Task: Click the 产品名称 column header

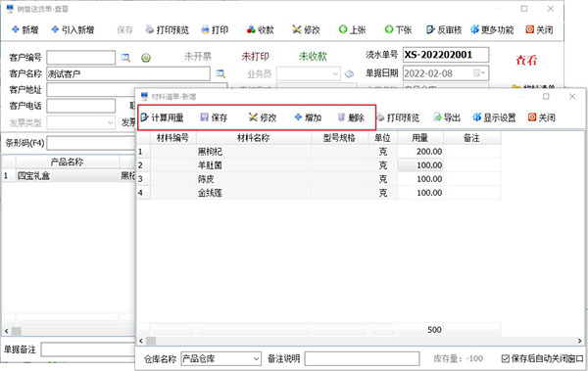Action: click(x=67, y=162)
